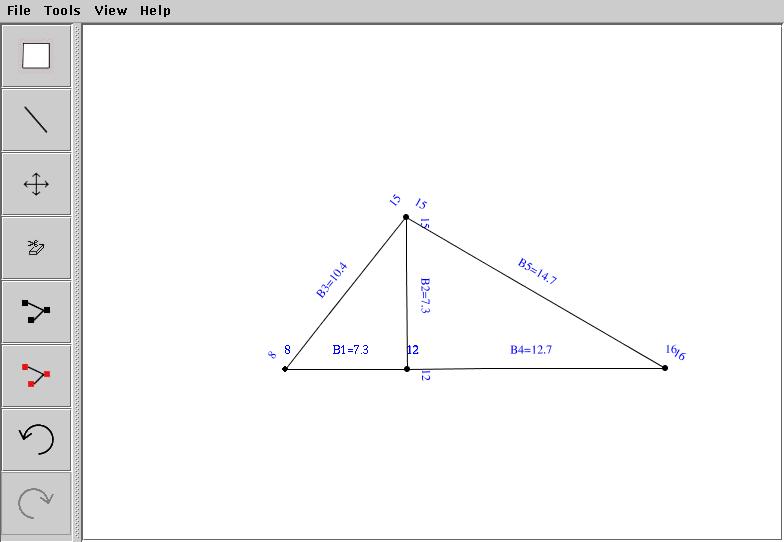Select the red node connector tool

pyautogui.click(x=37, y=376)
